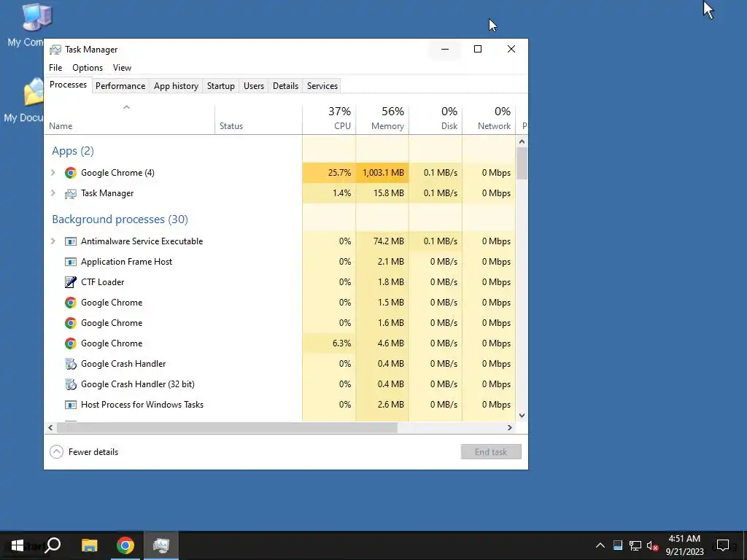Screen dimensions: 747x560
Task: Click the horizontal scroll left arrow
Action: (x=50, y=427)
